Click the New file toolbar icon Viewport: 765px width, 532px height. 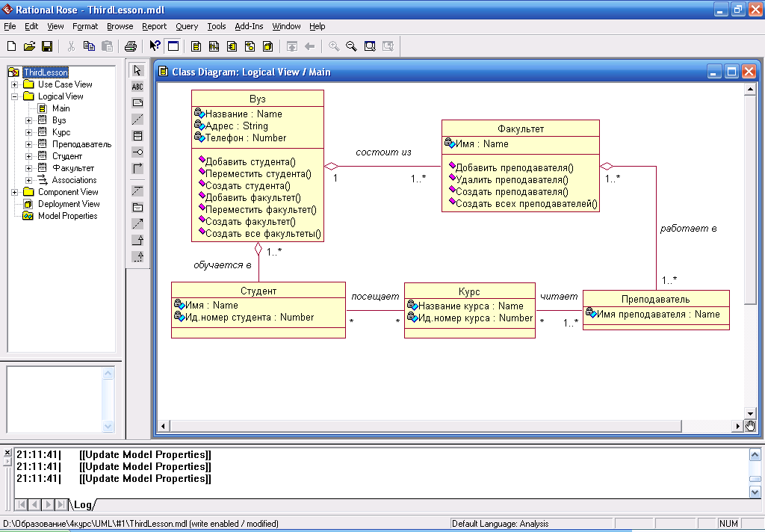[x=11, y=46]
